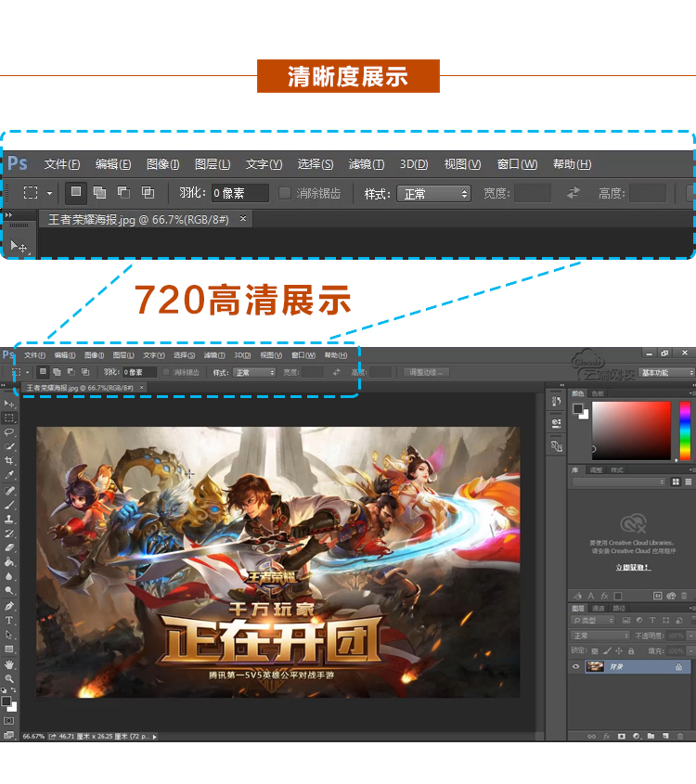
Task: Open the layer blend mode dropdown in the Layers panel
Action: pos(599,636)
